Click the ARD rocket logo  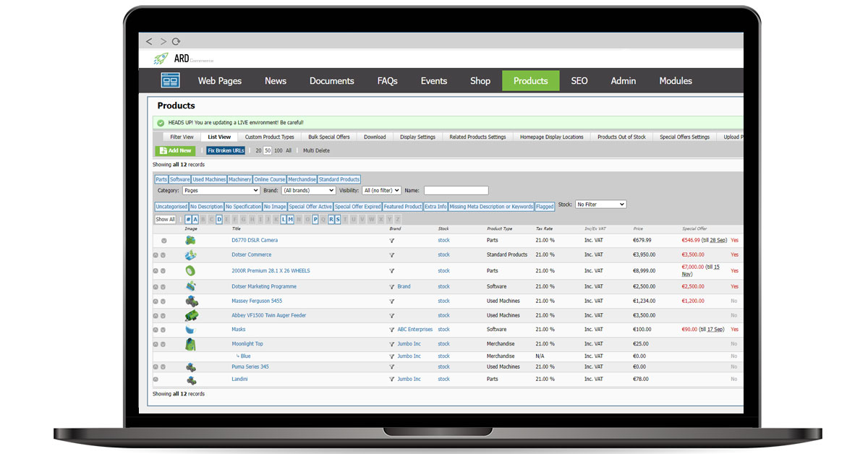point(161,59)
